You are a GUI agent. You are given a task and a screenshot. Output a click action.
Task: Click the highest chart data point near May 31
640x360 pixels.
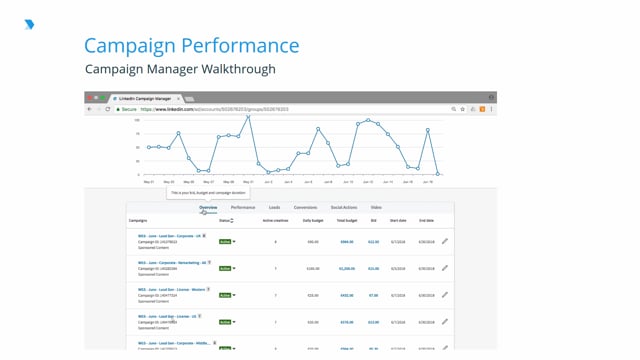point(248,117)
